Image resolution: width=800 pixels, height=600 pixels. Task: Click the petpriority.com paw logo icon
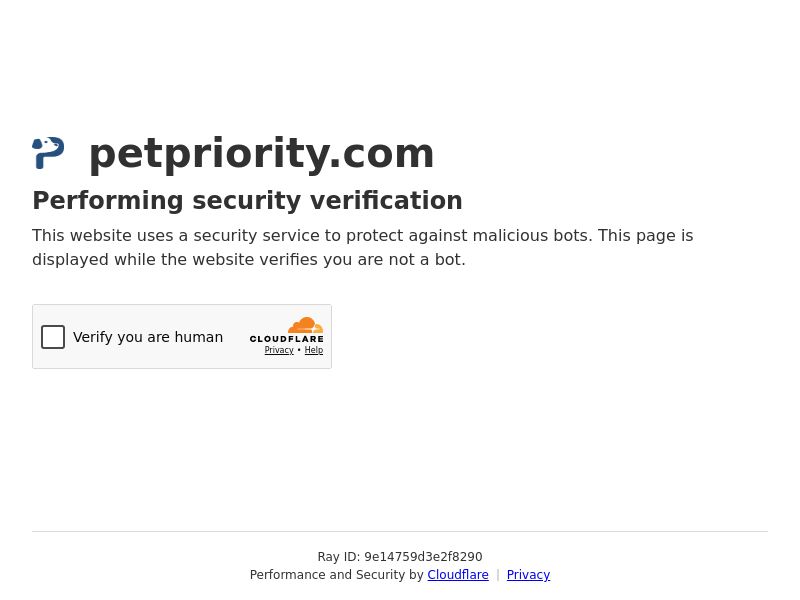pyautogui.click(x=48, y=152)
